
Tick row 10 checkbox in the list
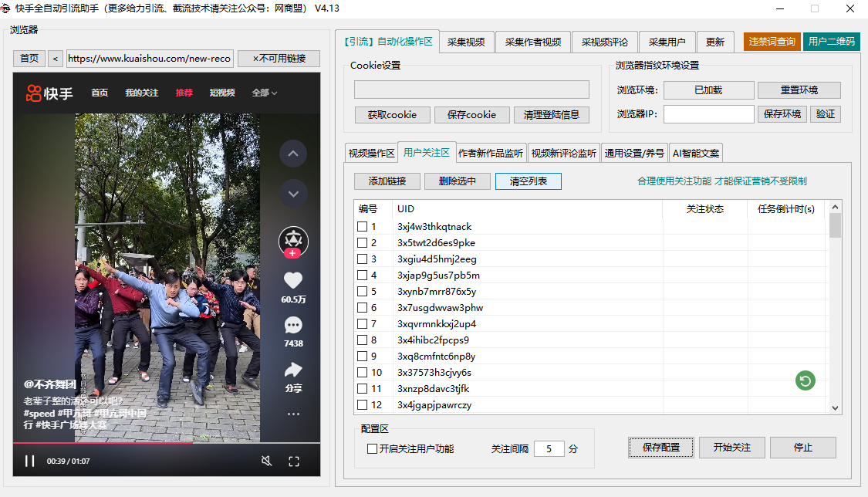362,373
